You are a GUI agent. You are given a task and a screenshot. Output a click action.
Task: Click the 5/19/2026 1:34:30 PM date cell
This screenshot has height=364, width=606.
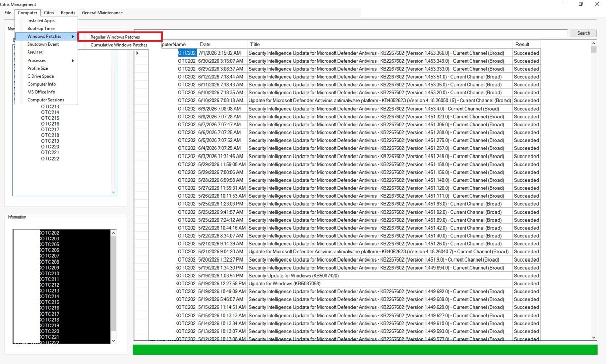pos(222,268)
